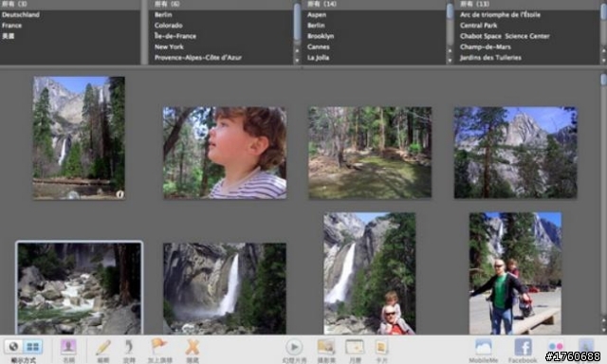Click the all-cities header with count 14
The width and height of the screenshot is (607, 364).
322,4
